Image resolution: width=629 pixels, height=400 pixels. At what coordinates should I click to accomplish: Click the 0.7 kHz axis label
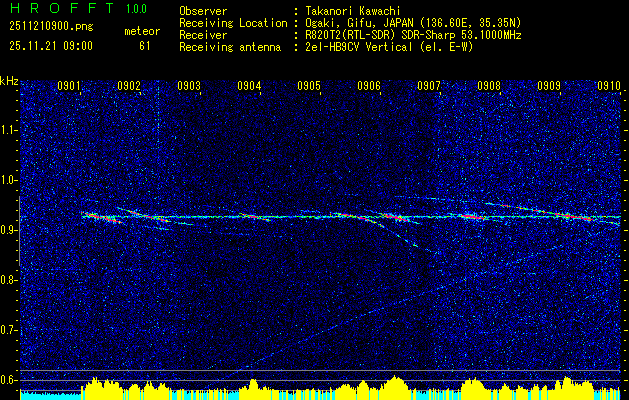pyautogui.click(x=9, y=330)
